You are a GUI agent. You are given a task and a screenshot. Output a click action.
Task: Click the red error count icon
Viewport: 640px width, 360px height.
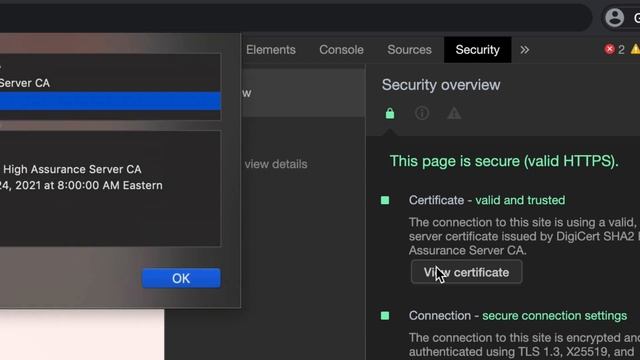pyautogui.click(x=609, y=49)
